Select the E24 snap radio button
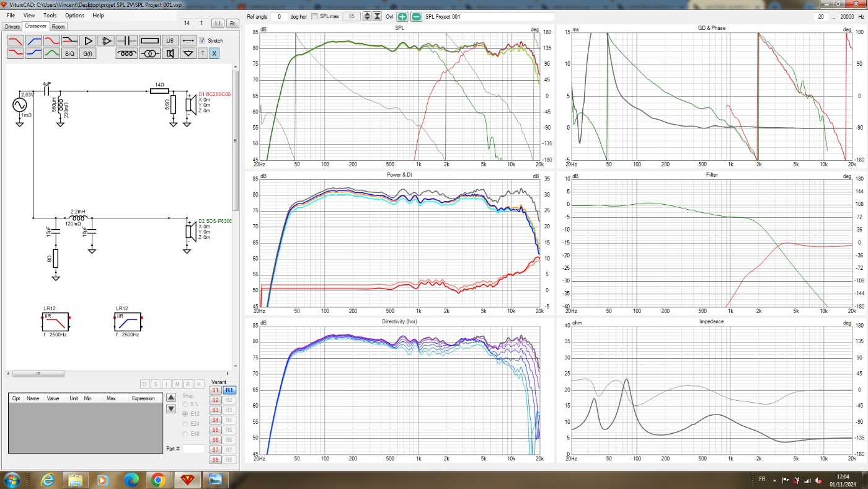The width and height of the screenshot is (868, 489). [185, 423]
